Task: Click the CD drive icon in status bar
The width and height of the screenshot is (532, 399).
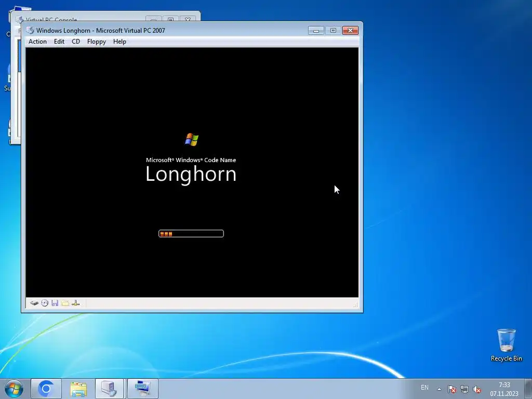Action: click(45, 303)
